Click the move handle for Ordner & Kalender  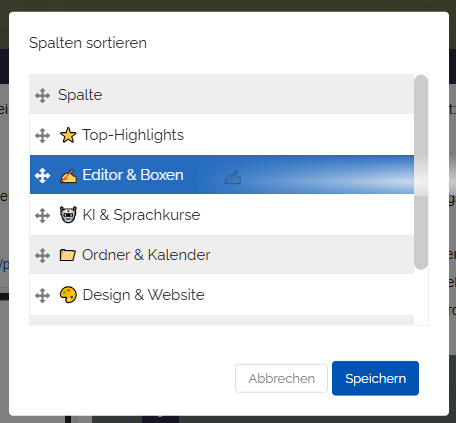43,256
